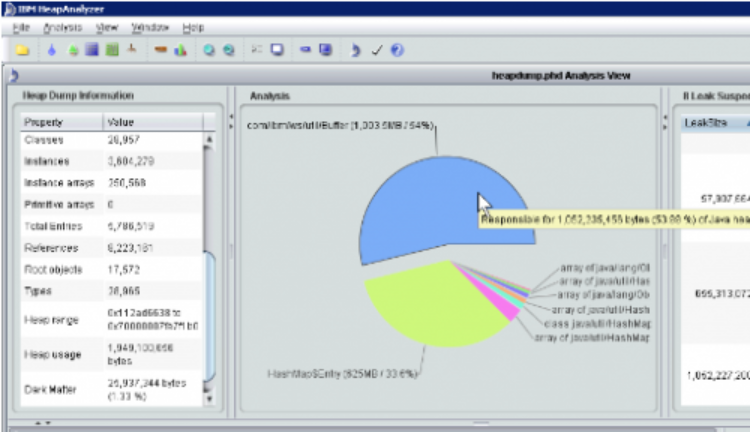Click the Heap Dump Information panel title

tap(78, 95)
